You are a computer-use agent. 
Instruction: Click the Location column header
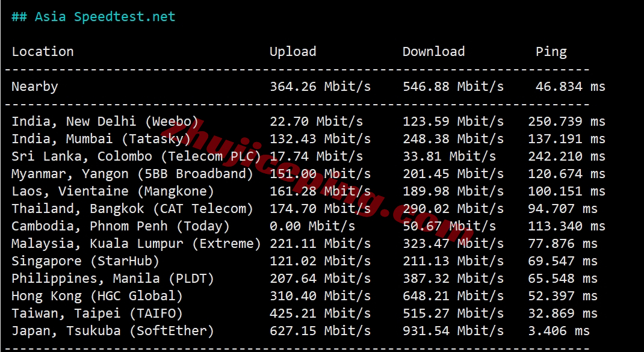click(x=43, y=52)
